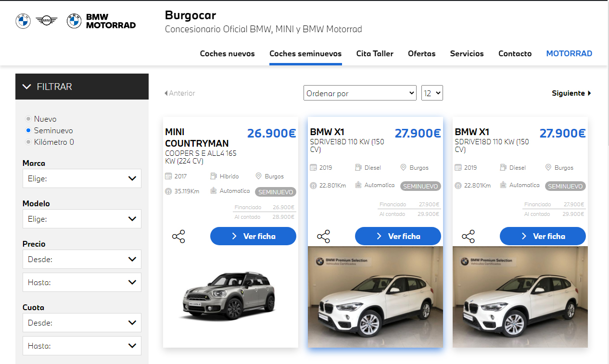
Task: Collapse the FILTRAR panel chevron
Action: [x=26, y=87]
